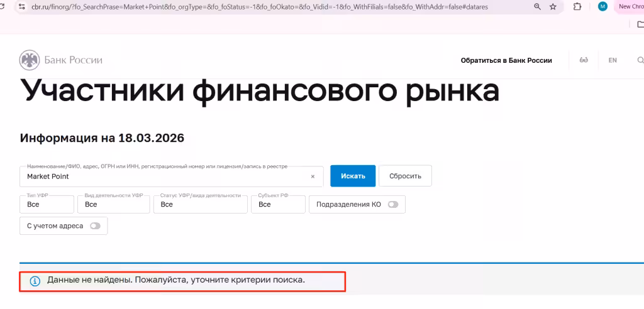
Task: Click the browser reload icon
Action: pos(1,6)
